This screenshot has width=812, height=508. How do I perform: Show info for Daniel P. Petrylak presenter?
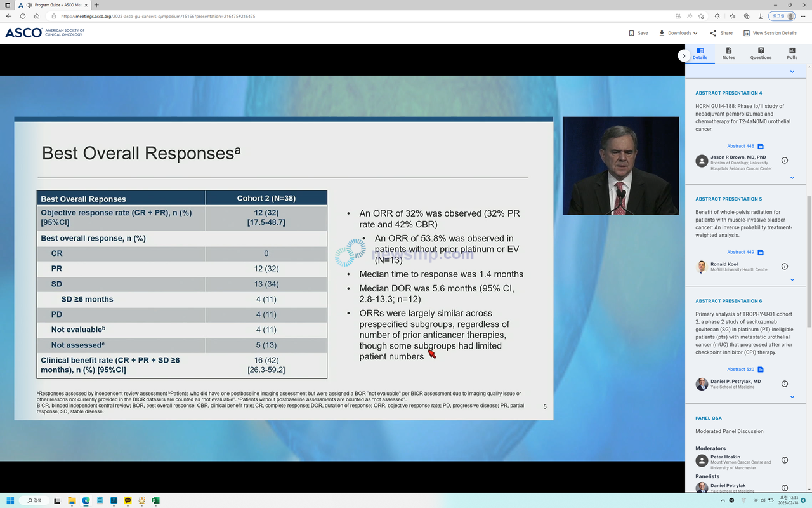[x=785, y=384]
